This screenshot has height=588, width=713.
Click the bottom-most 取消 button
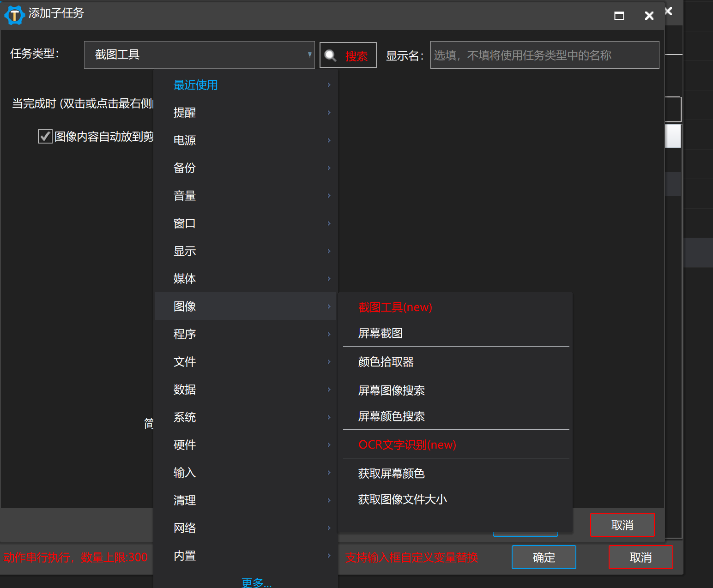point(640,557)
